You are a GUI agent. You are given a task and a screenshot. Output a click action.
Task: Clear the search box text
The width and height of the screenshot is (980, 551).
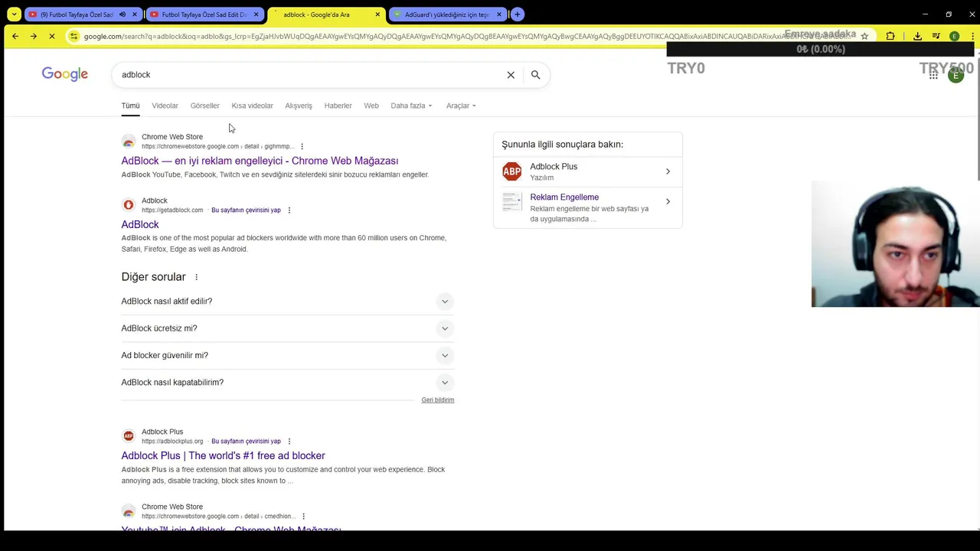(x=511, y=75)
